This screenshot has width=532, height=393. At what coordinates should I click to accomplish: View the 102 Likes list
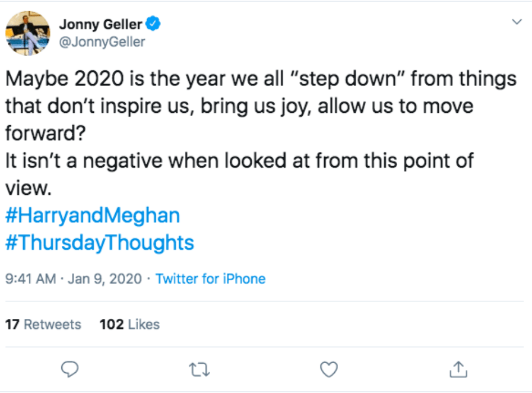[129, 325]
